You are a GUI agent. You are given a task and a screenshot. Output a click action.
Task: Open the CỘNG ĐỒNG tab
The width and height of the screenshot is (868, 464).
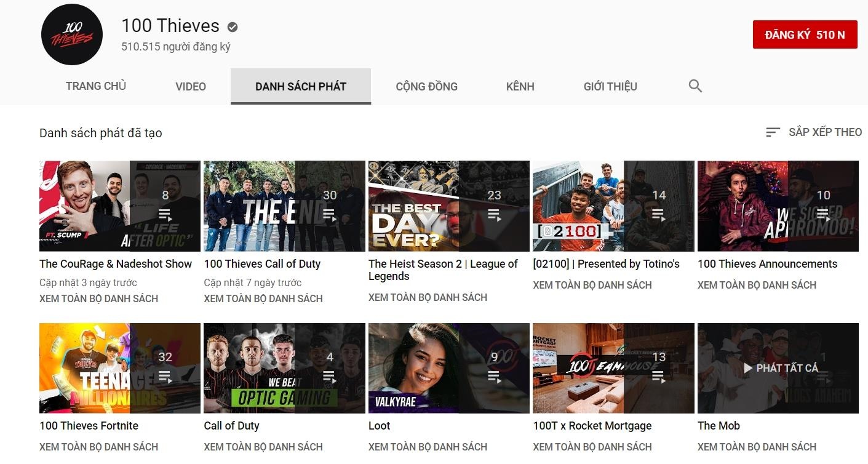click(426, 87)
